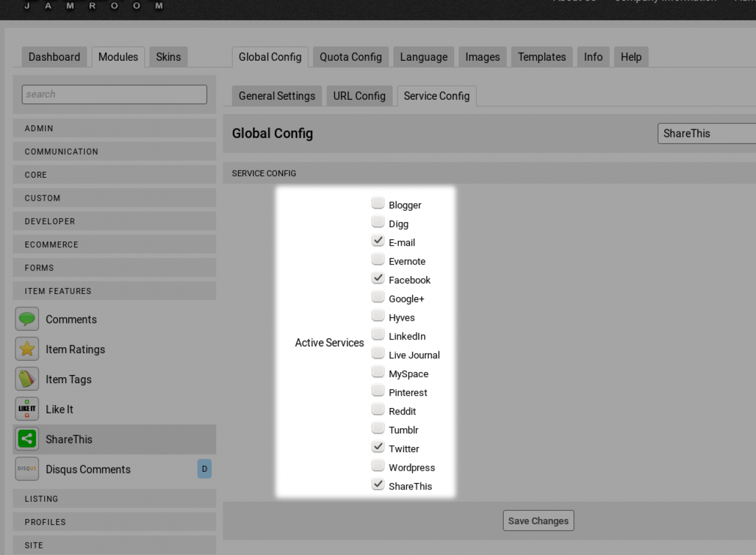Click the module search field
This screenshot has width=756, height=555.
point(115,94)
